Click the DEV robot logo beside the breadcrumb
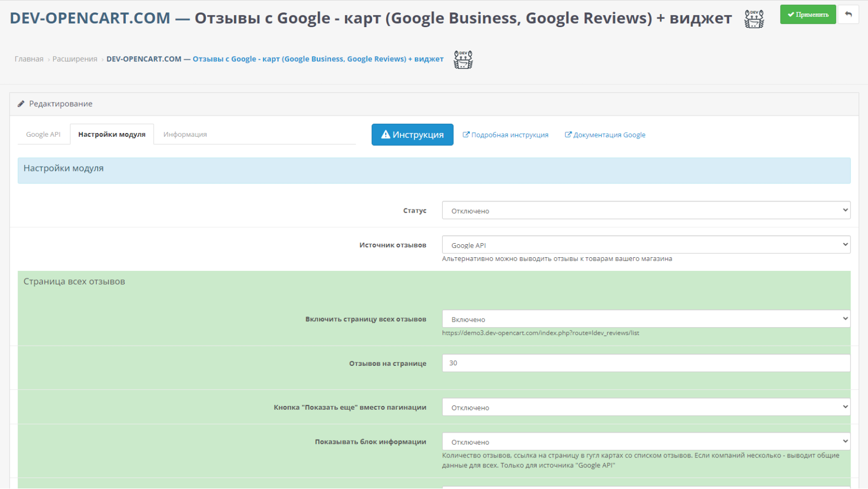The image size is (868, 489). pyautogui.click(x=463, y=60)
